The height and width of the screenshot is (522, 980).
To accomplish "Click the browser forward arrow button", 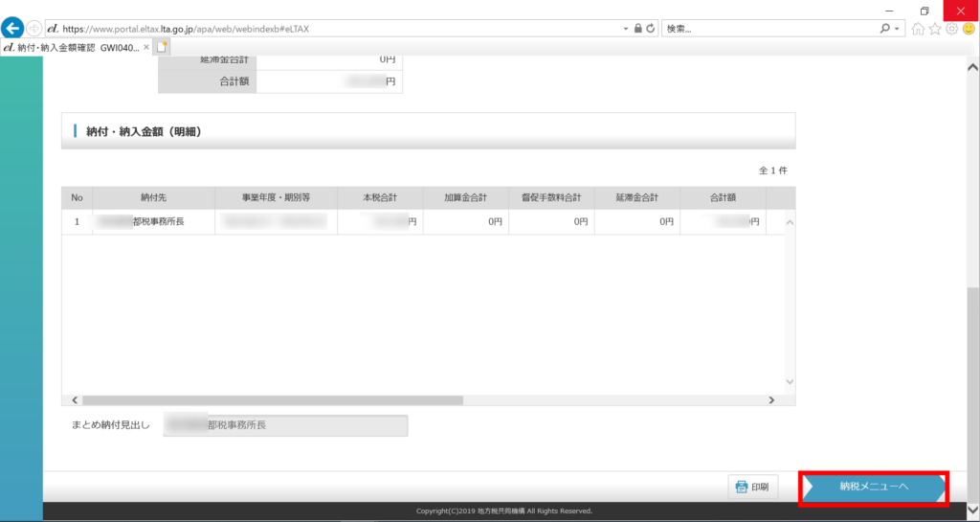I will [x=34, y=29].
